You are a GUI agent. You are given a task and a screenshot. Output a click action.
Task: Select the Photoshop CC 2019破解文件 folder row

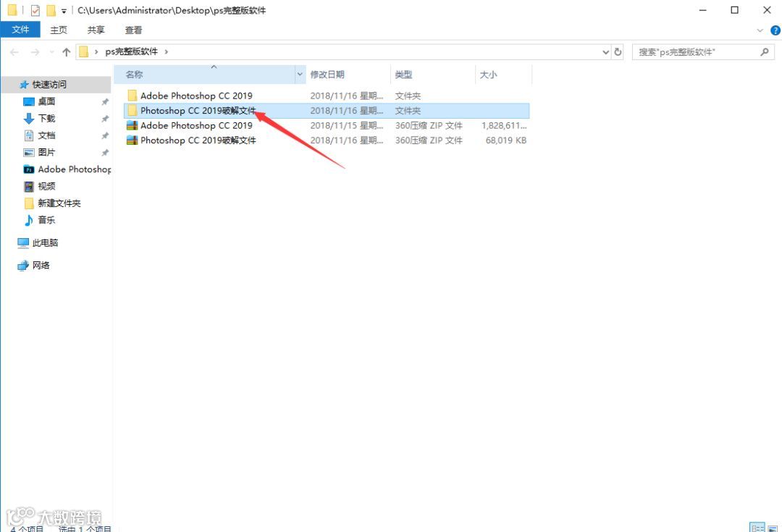pyautogui.click(x=327, y=111)
